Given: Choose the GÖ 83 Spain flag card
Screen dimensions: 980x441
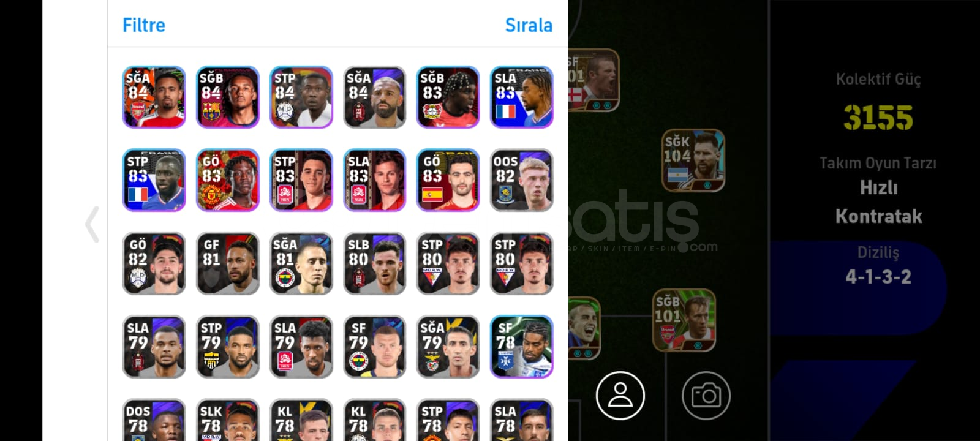Looking at the screenshot, I should click(x=448, y=180).
